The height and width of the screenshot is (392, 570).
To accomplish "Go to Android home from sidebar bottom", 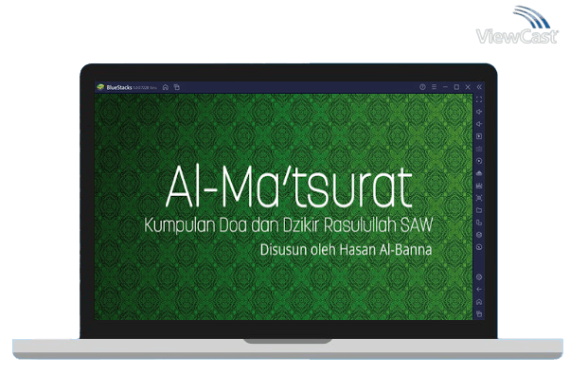I will [479, 302].
